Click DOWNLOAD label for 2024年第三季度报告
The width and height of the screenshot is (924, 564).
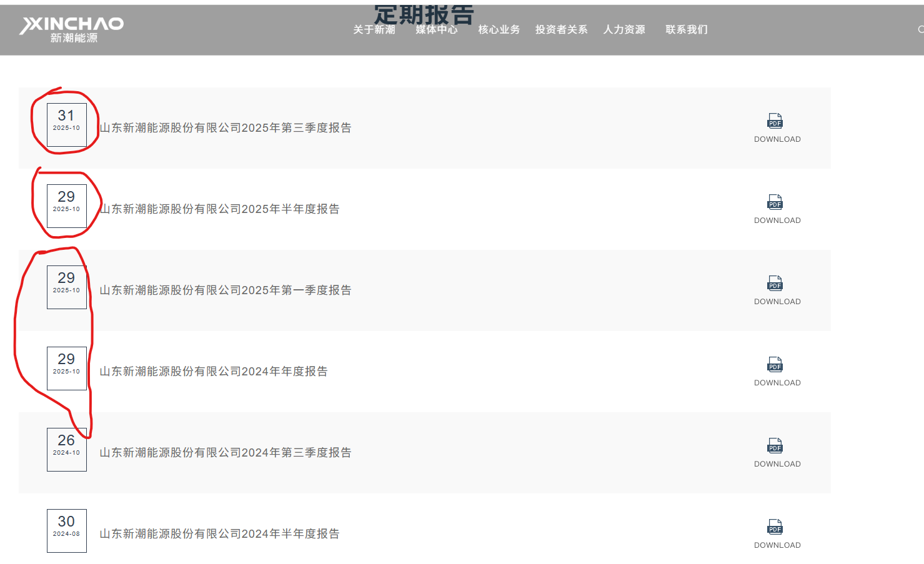coord(777,464)
